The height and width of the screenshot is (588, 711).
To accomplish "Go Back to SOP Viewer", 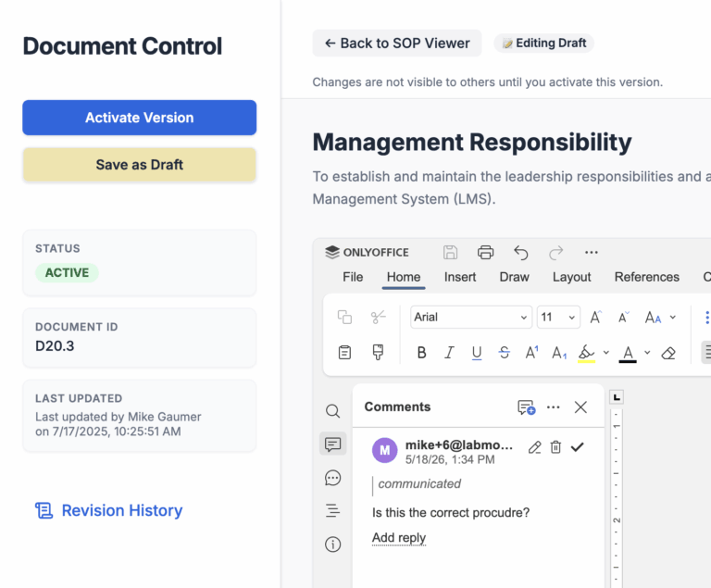I will pyautogui.click(x=397, y=44).
